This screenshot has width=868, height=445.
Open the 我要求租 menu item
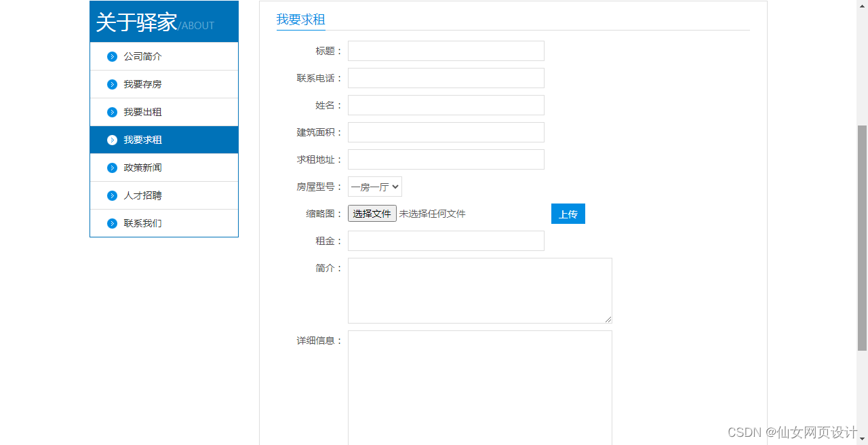coord(142,140)
